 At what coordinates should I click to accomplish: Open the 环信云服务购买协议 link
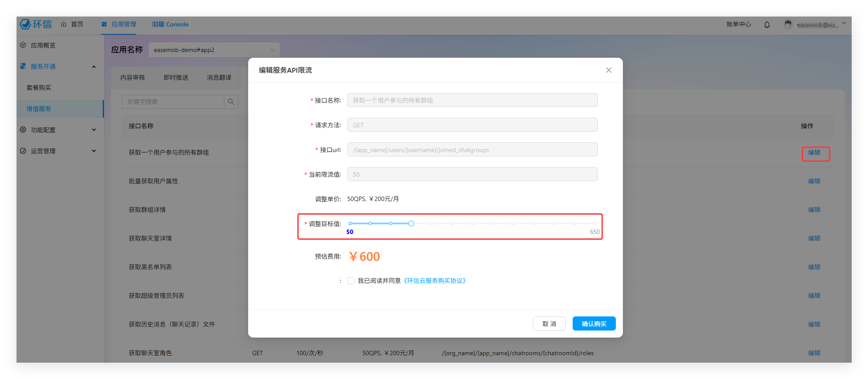point(435,281)
